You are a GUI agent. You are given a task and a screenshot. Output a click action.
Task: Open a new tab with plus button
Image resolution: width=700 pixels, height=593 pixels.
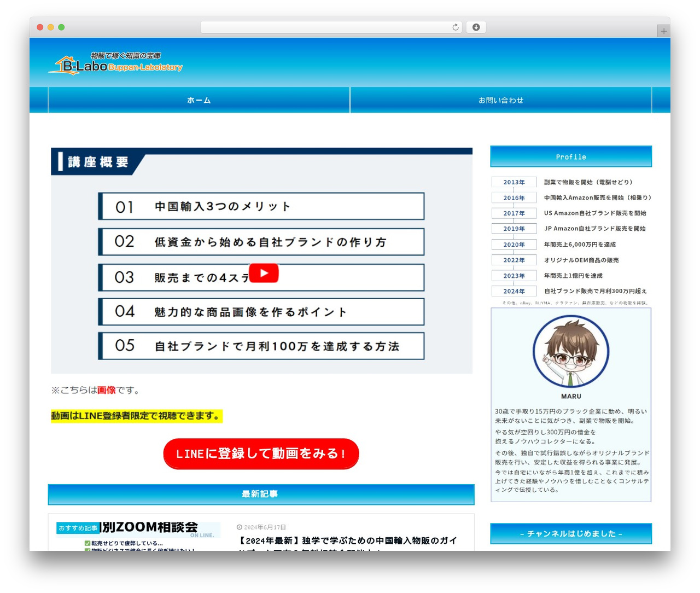coord(663,31)
